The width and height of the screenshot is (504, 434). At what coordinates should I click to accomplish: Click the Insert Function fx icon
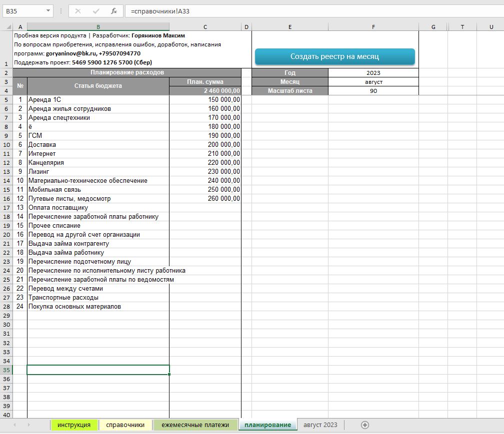tap(114, 11)
